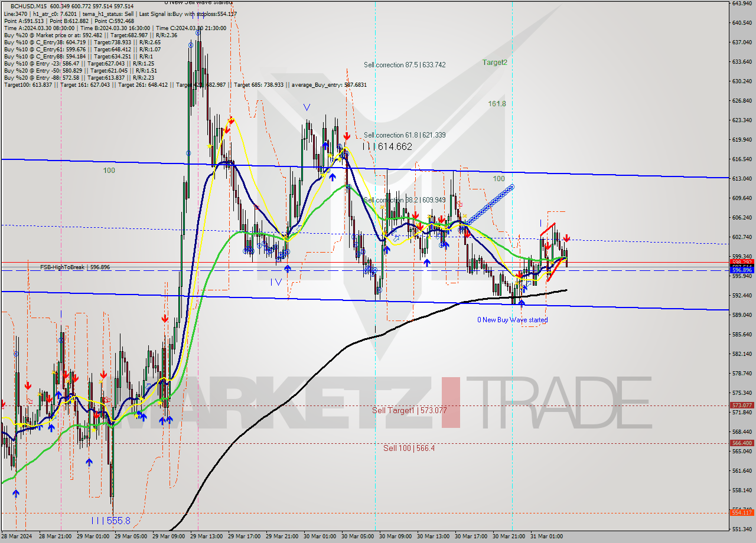Click the blue 'V' wave marker near 30 Mar 01:00
The image size is (756, 543).
point(307,107)
